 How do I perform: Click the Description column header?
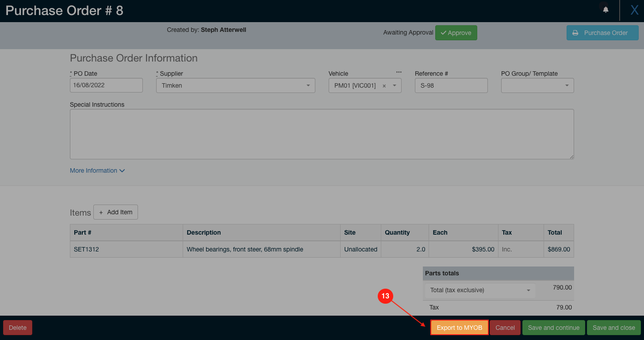[262, 232]
